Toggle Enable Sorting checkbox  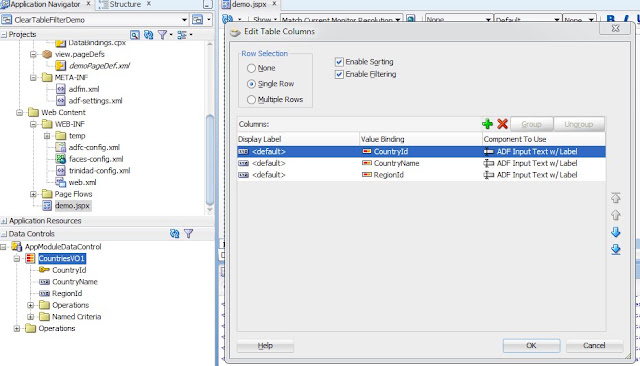pos(339,62)
